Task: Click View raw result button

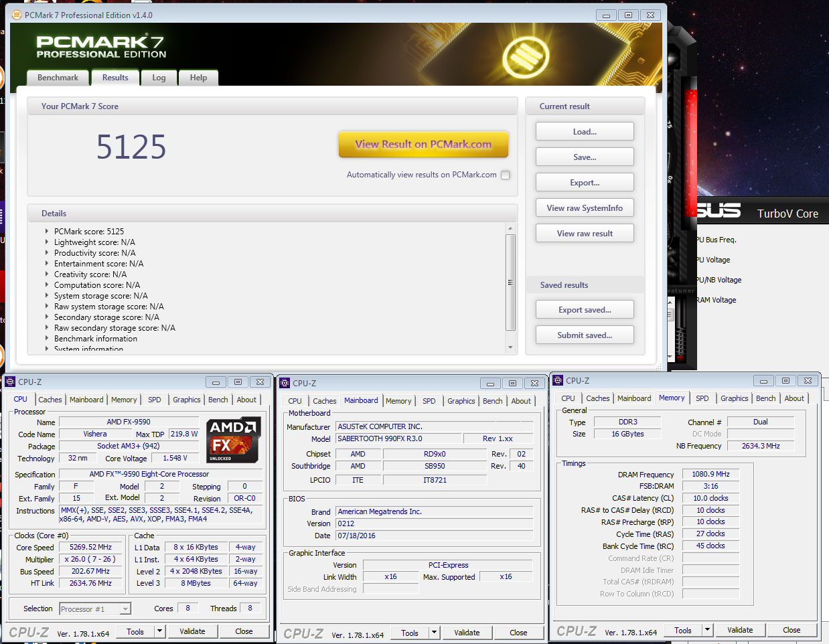Action: pos(585,234)
